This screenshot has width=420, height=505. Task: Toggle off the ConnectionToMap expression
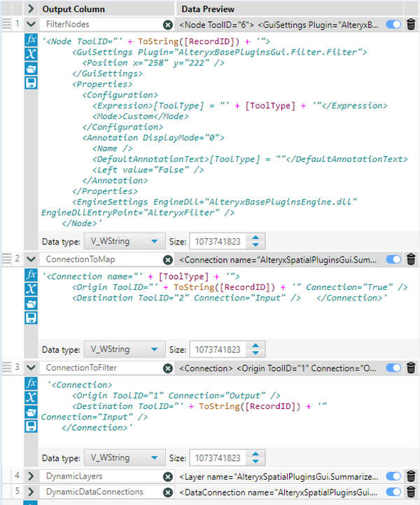393,259
